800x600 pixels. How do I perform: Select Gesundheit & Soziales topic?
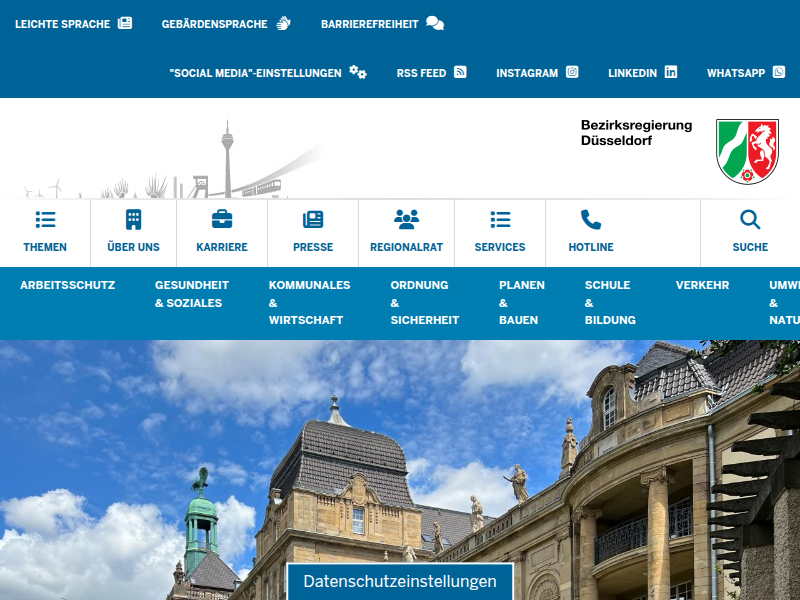click(192, 294)
